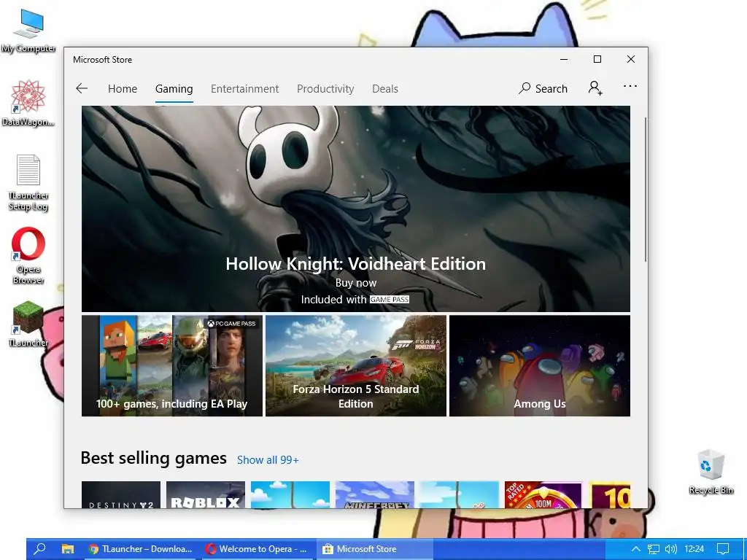This screenshot has width=747, height=560.
Task: Open File Explorer from the taskbar
Action: pos(68,548)
